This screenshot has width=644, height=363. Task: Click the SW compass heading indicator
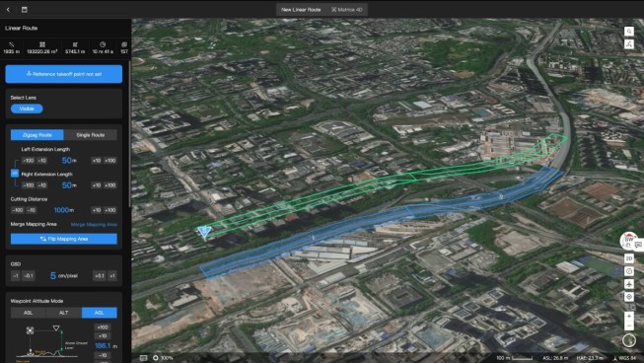(628, 241)
